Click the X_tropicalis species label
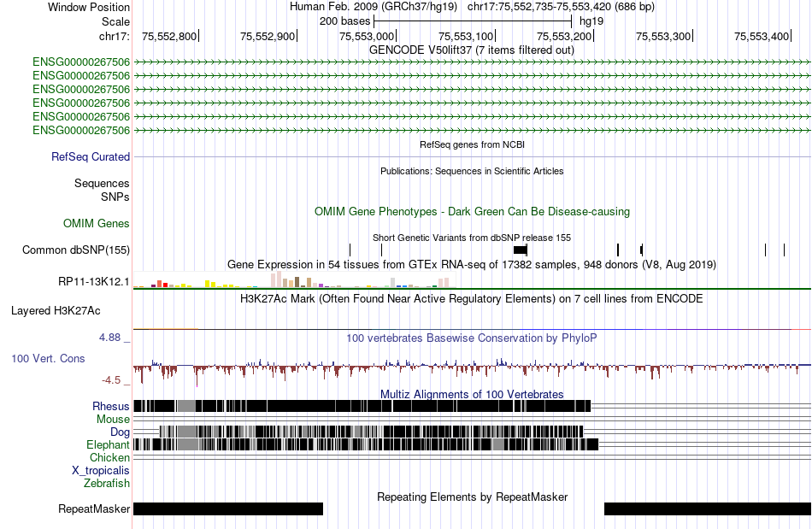 101,471
